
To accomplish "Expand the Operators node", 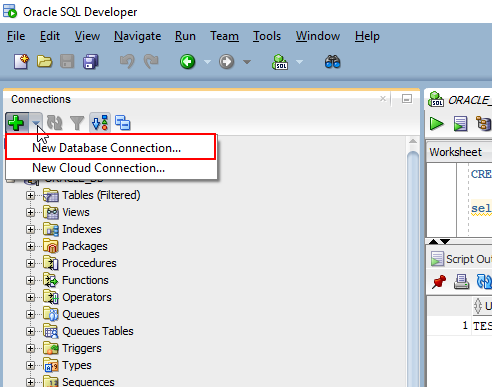I will 30,297.
